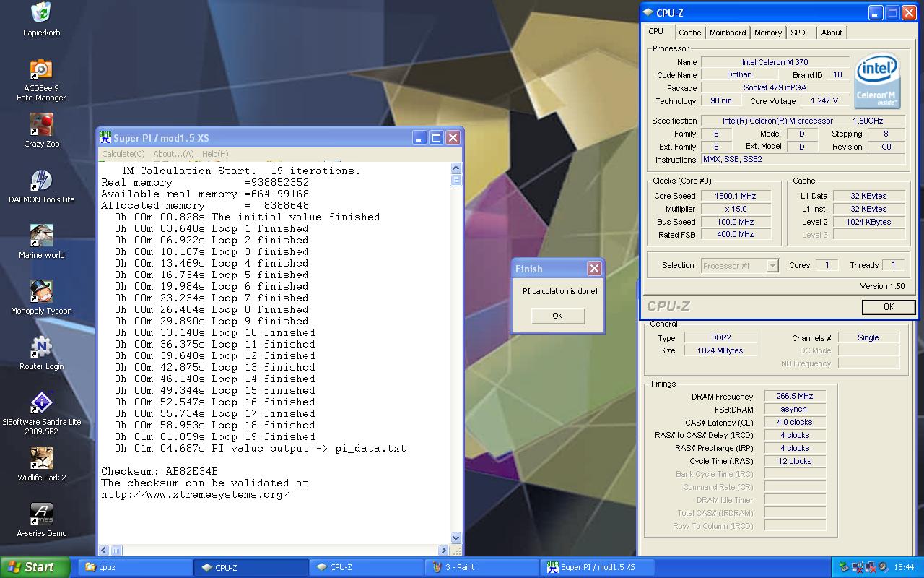
Task: Click the memory Type value DDR2
Action: point(720,337)
